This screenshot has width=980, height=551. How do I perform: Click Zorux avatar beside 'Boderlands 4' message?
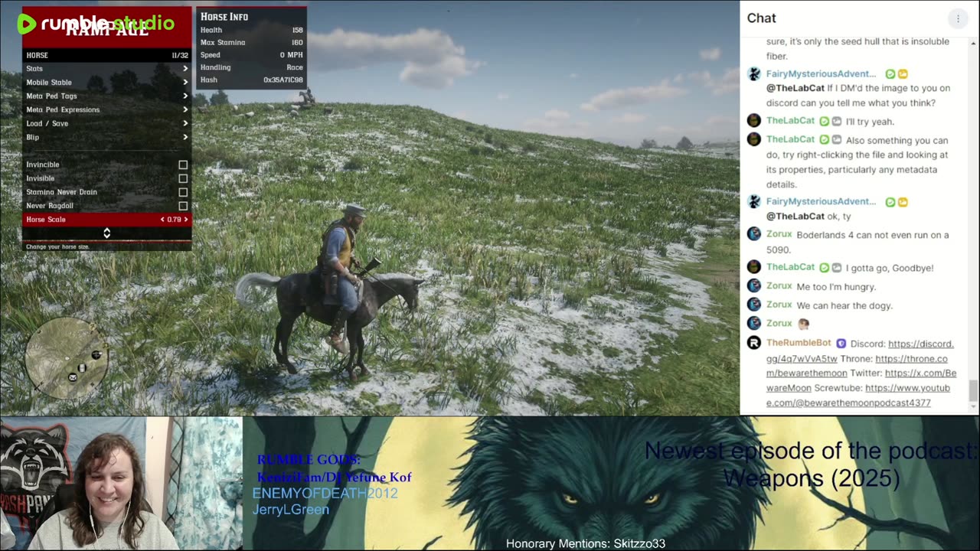pyautogui.click(x=753, y=234)
